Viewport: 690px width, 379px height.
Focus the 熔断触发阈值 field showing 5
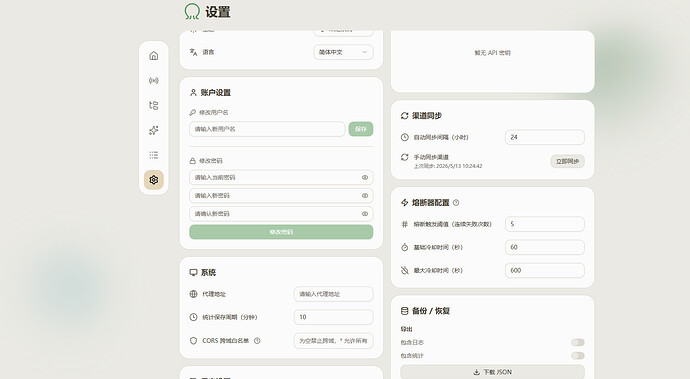click(x=545, y=224)
